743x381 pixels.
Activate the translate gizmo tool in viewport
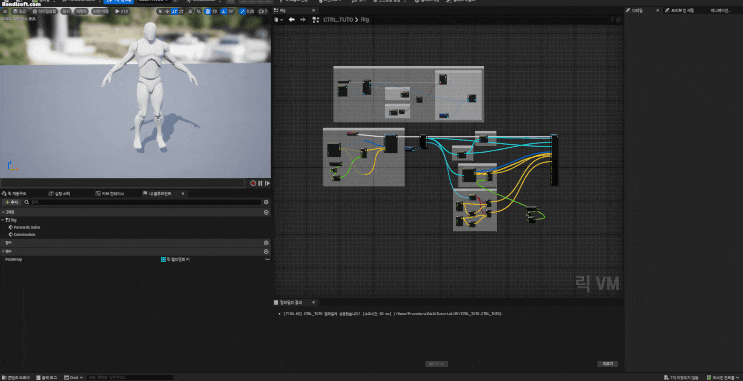pos(167,11)
